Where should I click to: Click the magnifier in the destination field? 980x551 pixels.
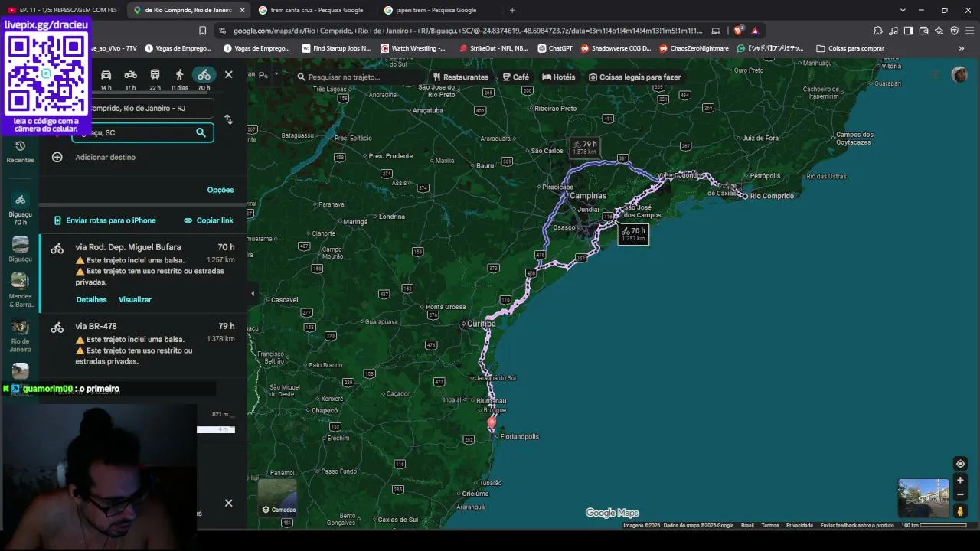201,132
